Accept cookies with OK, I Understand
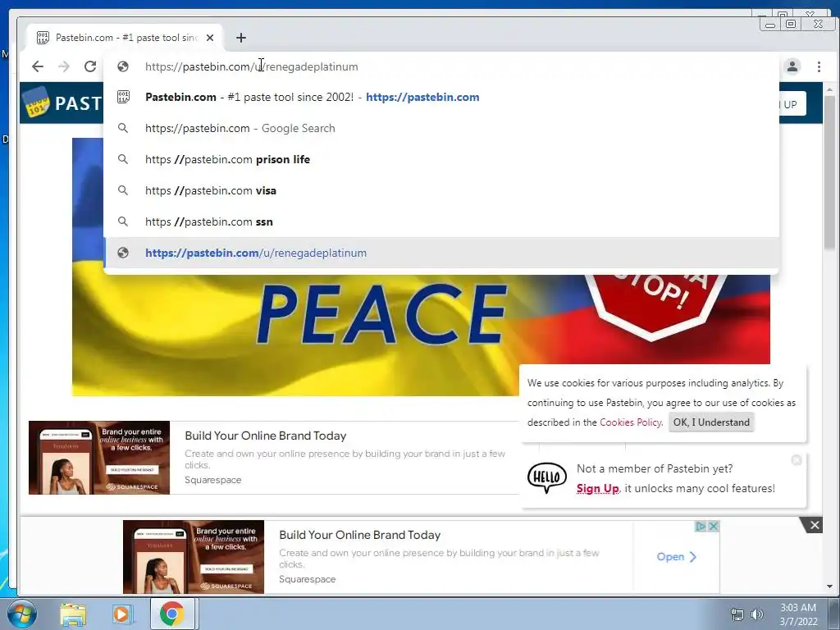This screenshot has height=630, width=840. click(x=711, y=422)
